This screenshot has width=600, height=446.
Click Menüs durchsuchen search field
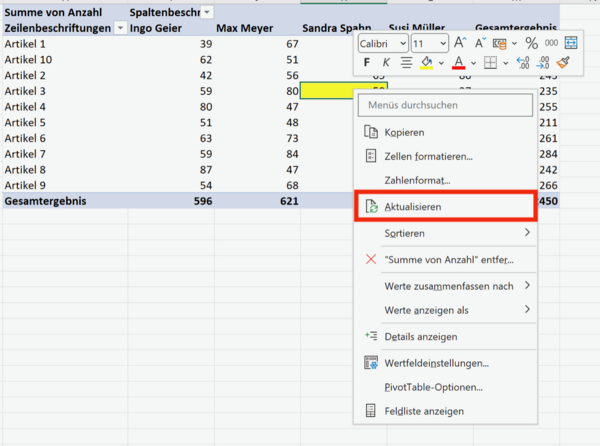coord(445,105)
